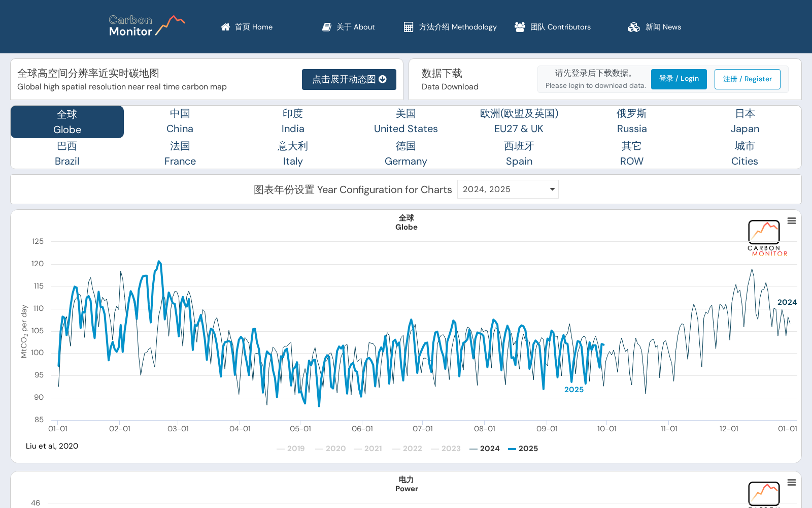Click the Methodology calculator icon
Screen dimensions: 812x508
click(x=409, y=27)
